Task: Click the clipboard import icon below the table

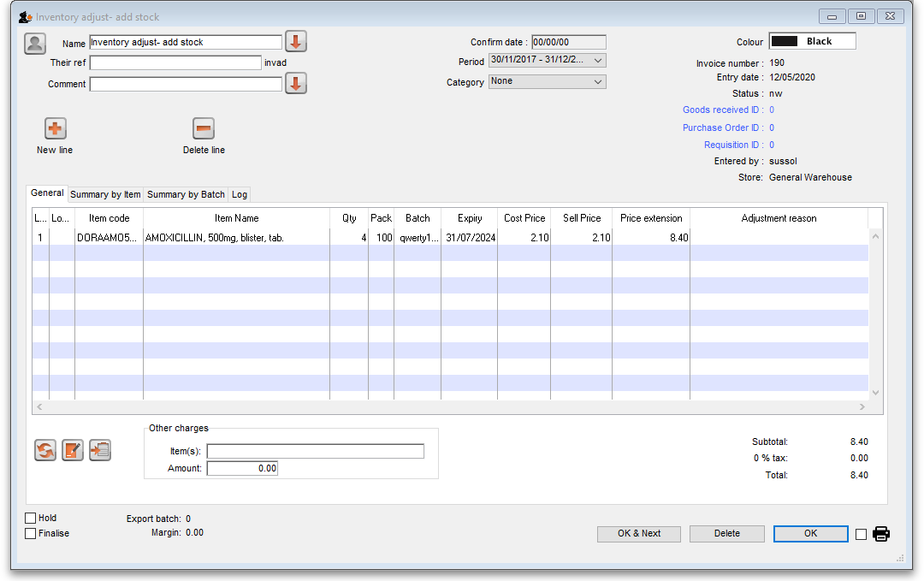Action: 100,450
